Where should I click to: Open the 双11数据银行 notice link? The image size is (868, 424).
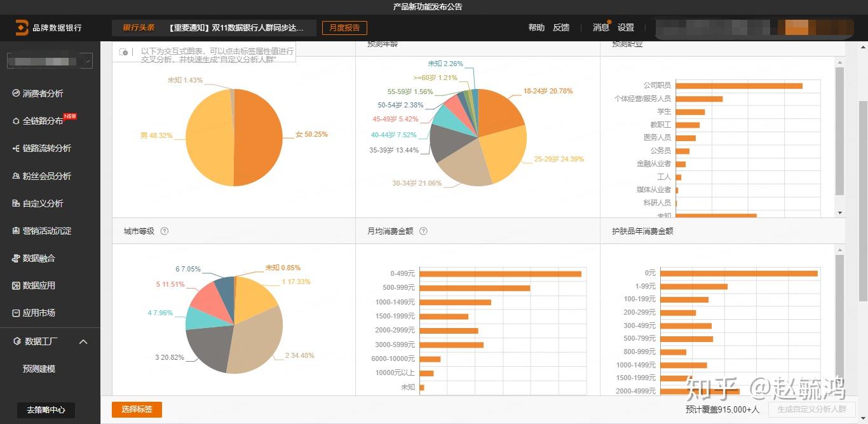click(x=236, y=27)
